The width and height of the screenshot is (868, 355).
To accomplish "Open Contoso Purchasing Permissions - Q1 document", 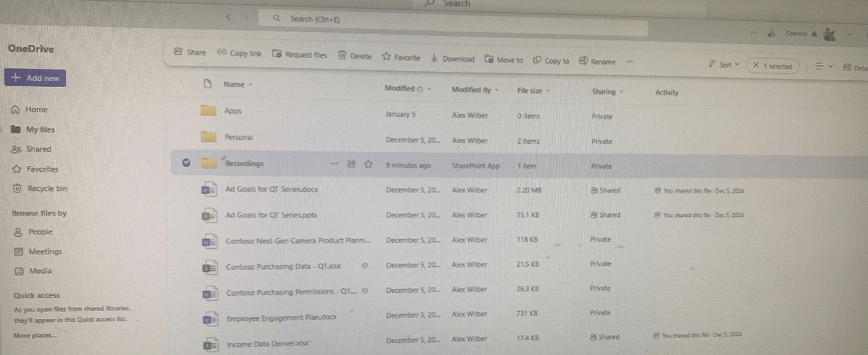I will [x=292, y=293].
